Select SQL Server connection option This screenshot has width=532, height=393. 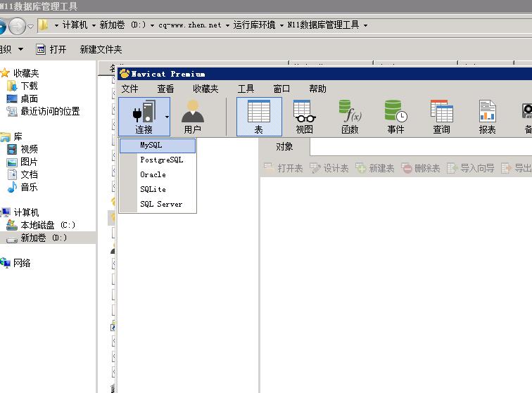click(160, 204)
